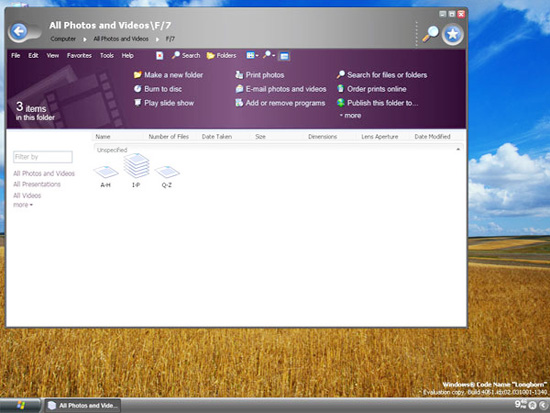
Task: Click the star favorites icon in header
Action: [452, 34]
